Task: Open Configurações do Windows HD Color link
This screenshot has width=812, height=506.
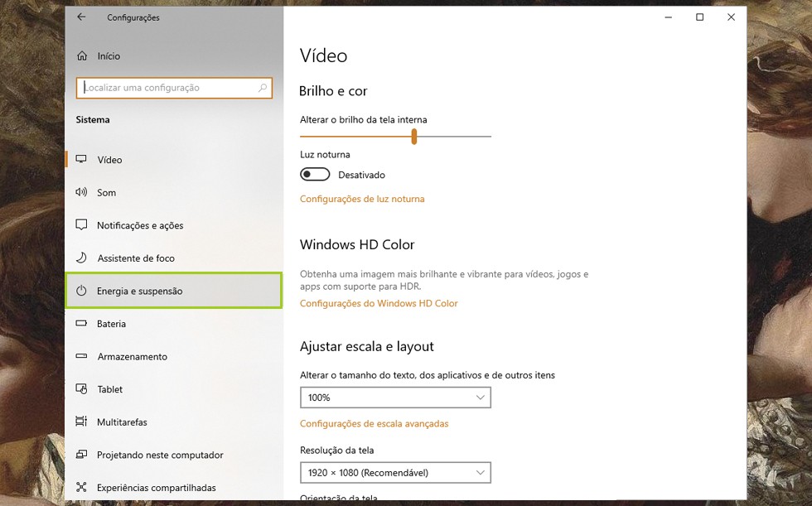Action: click(379, 303)
